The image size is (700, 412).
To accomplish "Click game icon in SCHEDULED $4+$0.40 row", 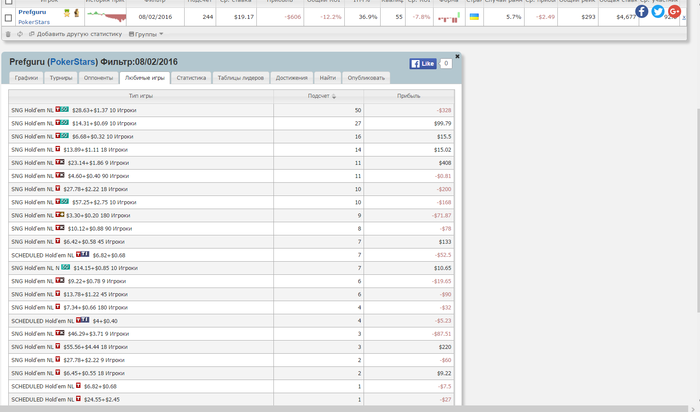I will (x=83, y=320).
